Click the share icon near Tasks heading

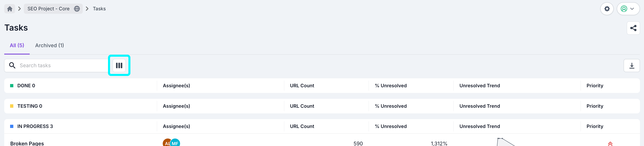[634, 28]
